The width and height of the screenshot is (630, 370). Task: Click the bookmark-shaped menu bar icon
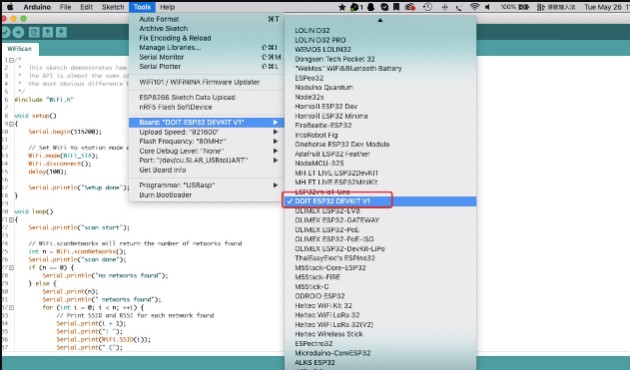tap(396, 7)
